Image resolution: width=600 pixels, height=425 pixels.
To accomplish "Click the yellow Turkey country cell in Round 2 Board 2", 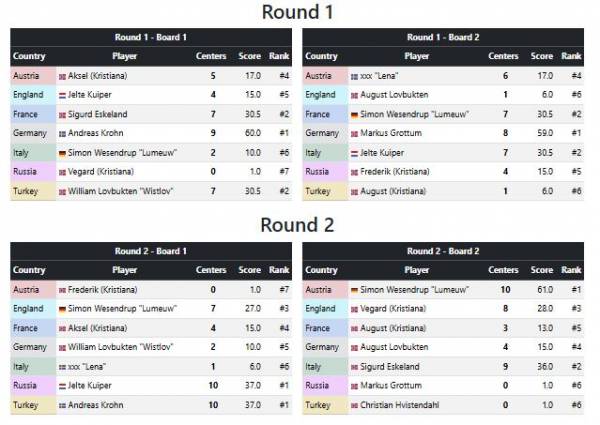I will pos(325,405).
